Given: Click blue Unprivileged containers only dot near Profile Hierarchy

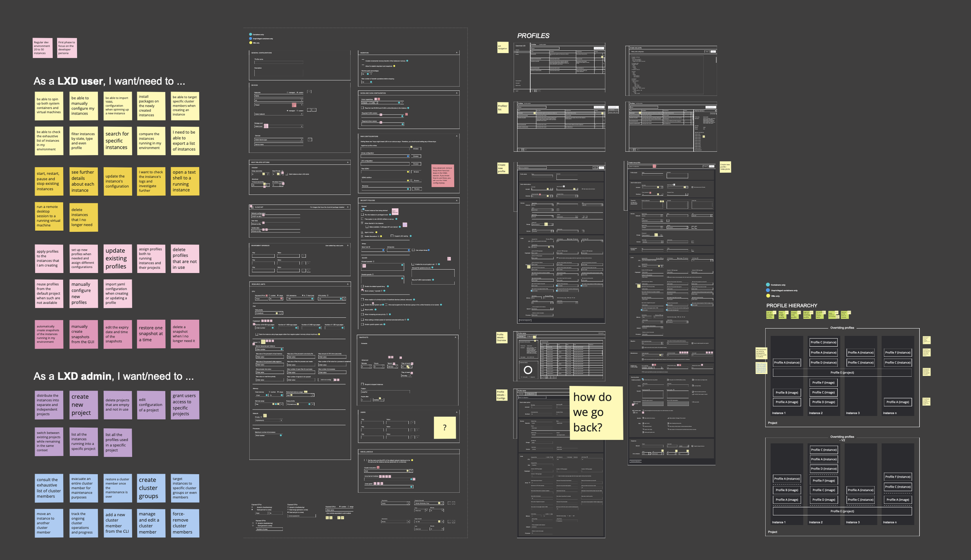Looking at the screenshot, I should 768,290.
